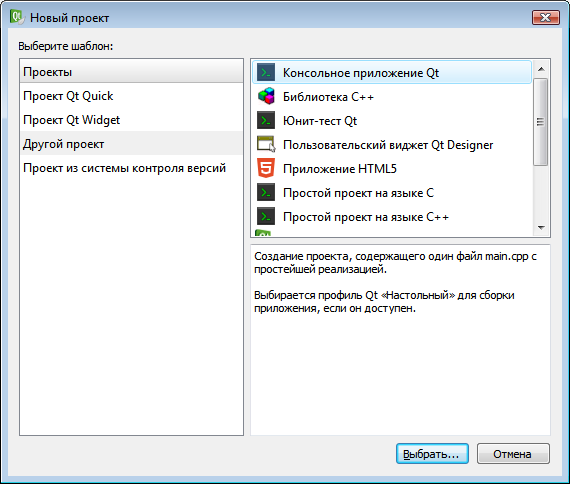Choose the Юнит-тест Qt template
The height and width of the screenshot is (484, 570).
click(392, 120)
